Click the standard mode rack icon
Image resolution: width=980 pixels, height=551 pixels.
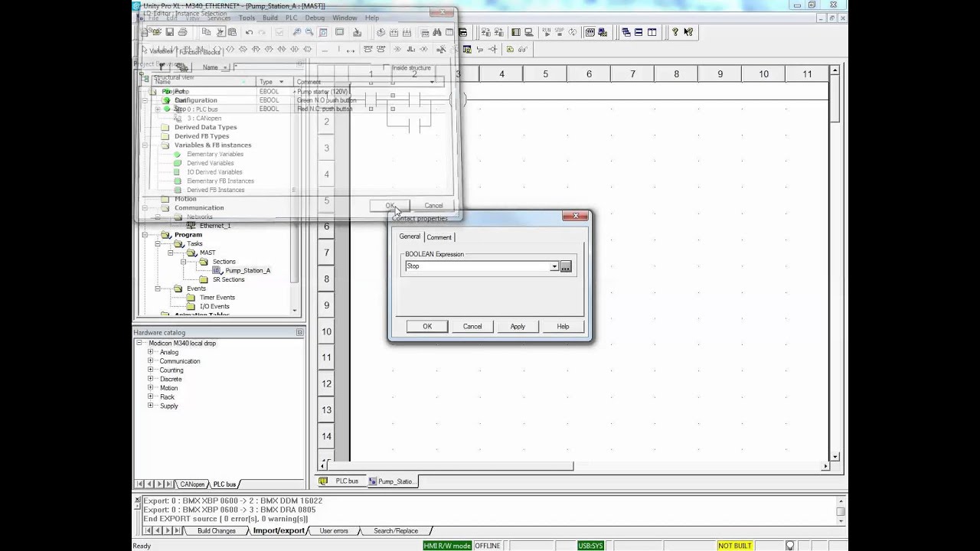(590, 32)
